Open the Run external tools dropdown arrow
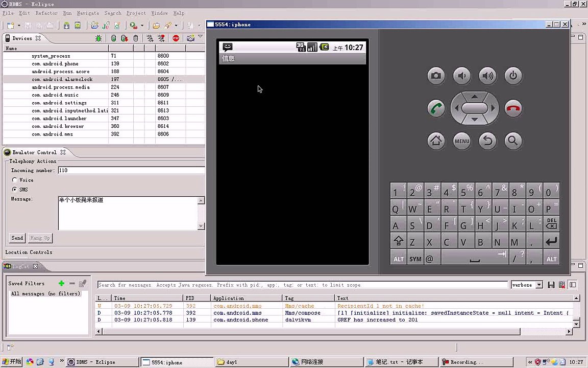 142,26
